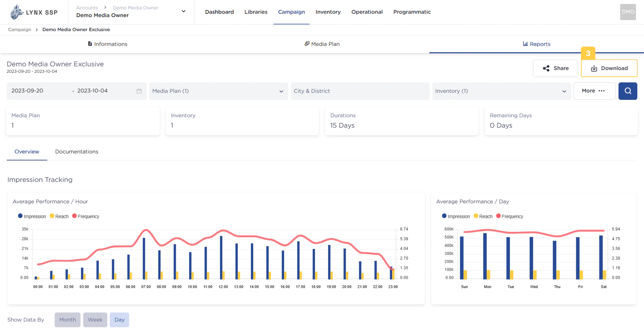Show data by Month
The height and width of the screenshot is (334, 644).
pyautogui.click(x=67, y=320)
